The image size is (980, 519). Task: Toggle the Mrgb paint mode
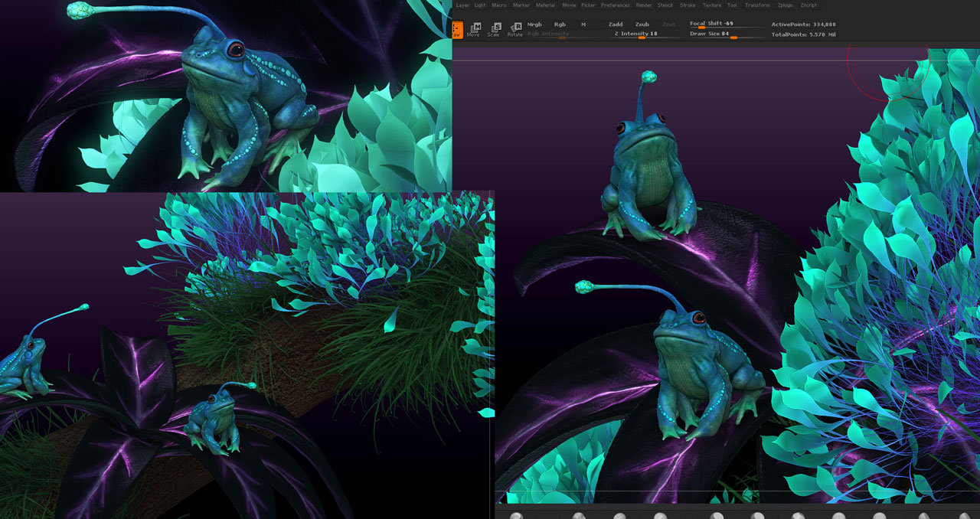[537, 24]
